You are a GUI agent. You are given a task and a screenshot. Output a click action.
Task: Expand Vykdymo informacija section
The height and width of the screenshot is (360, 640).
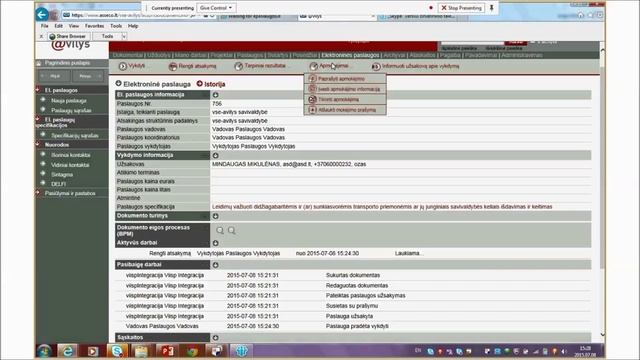tap(216, 155)
